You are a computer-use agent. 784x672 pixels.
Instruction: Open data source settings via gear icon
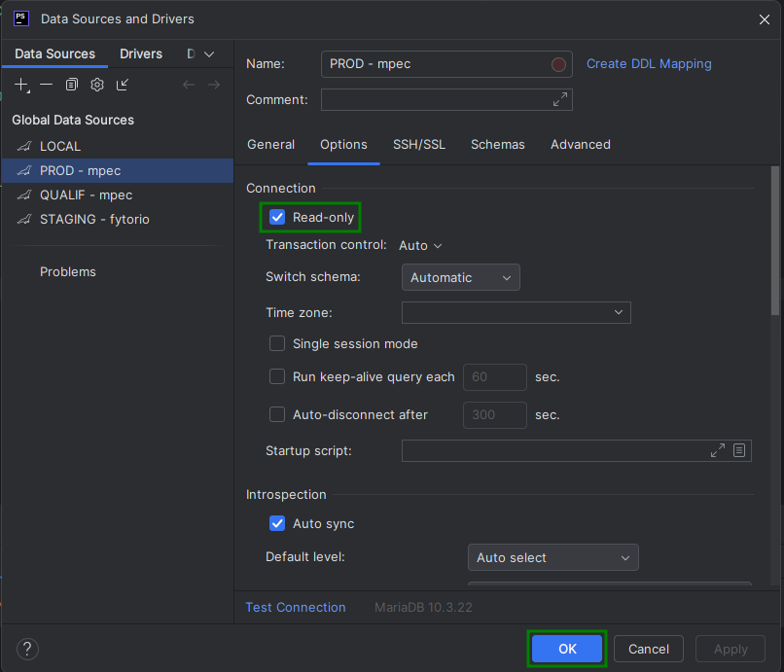(x=96, y=85)
